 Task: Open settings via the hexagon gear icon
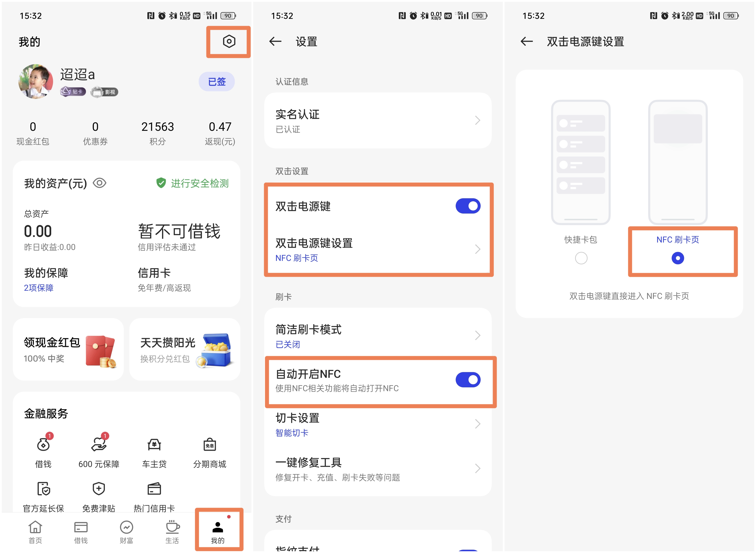tap(229, 42)
